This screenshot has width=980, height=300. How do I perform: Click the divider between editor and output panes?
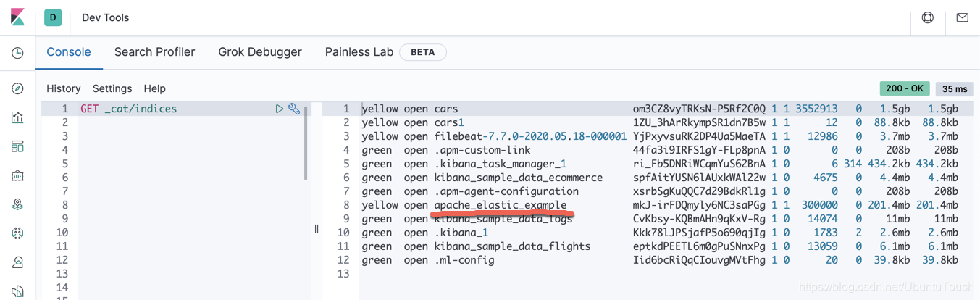pos(317,229)
